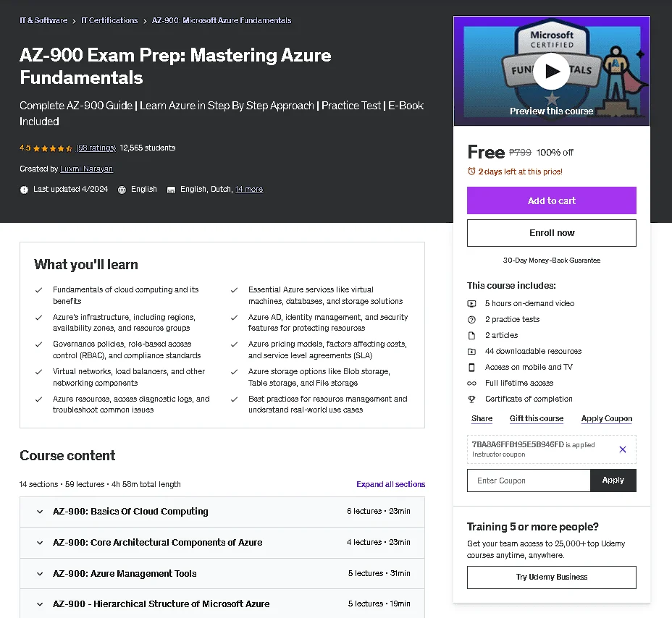The height and width of the screenshot is (618, 672).
Task: Click the 30-Day Money-Back Guarantee text
Action: 552,261
